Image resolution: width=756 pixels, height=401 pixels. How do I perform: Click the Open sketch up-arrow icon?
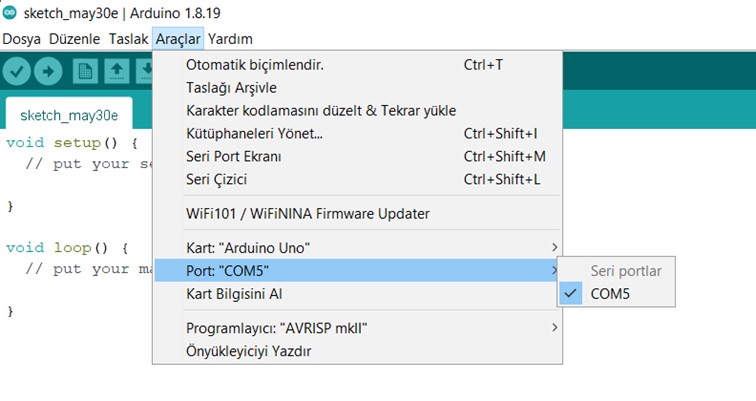pos(117,71)
